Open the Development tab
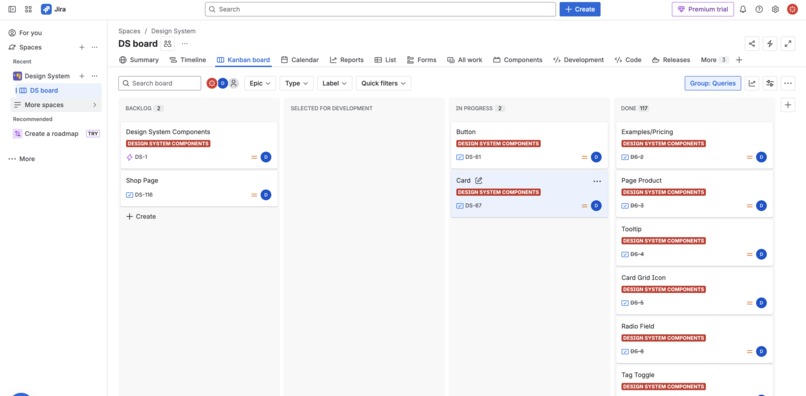 [578, 60]
